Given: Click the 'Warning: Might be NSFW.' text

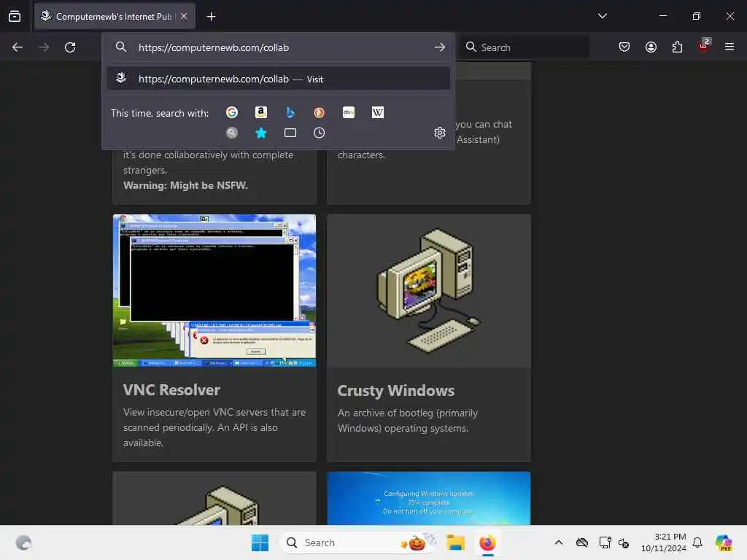Looking at the screenshot, I should coord(185,185).
